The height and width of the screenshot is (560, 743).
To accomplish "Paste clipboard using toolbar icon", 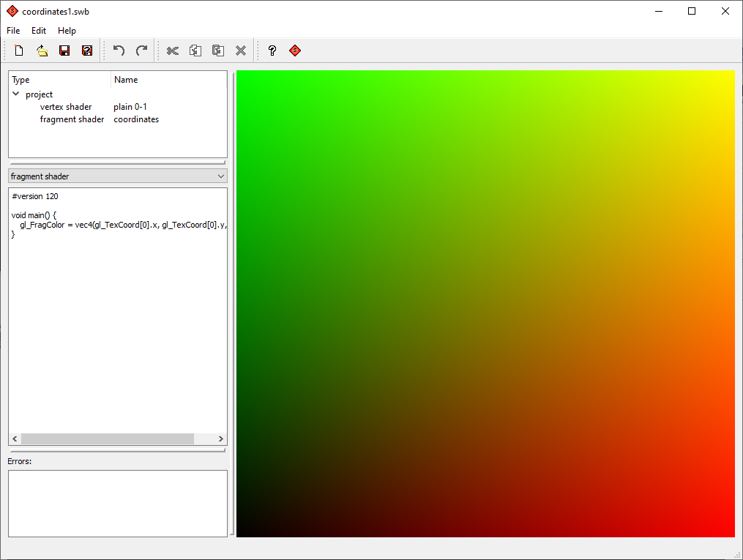I will coord(218,51).
